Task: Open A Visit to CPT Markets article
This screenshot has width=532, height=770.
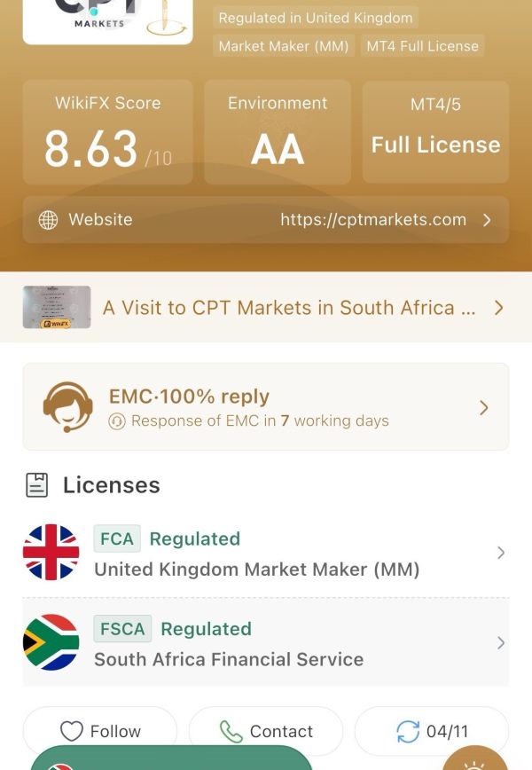Action: point(289,308)
